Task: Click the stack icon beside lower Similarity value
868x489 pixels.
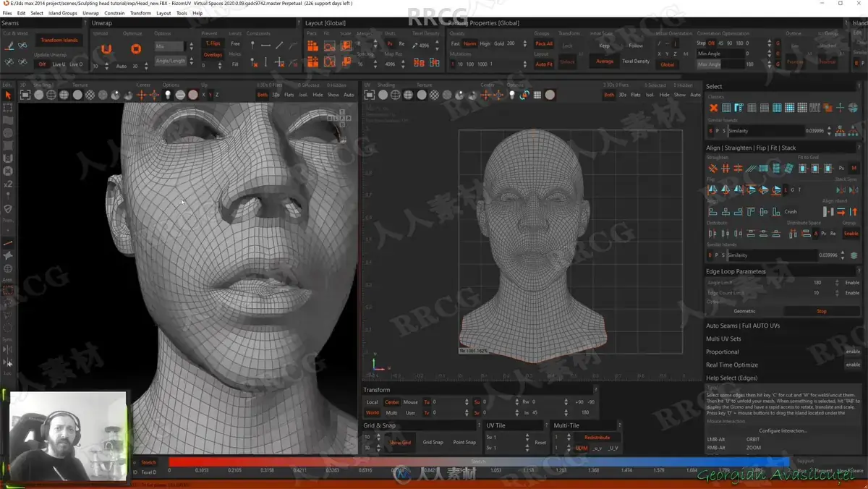Action: point(854,255)
